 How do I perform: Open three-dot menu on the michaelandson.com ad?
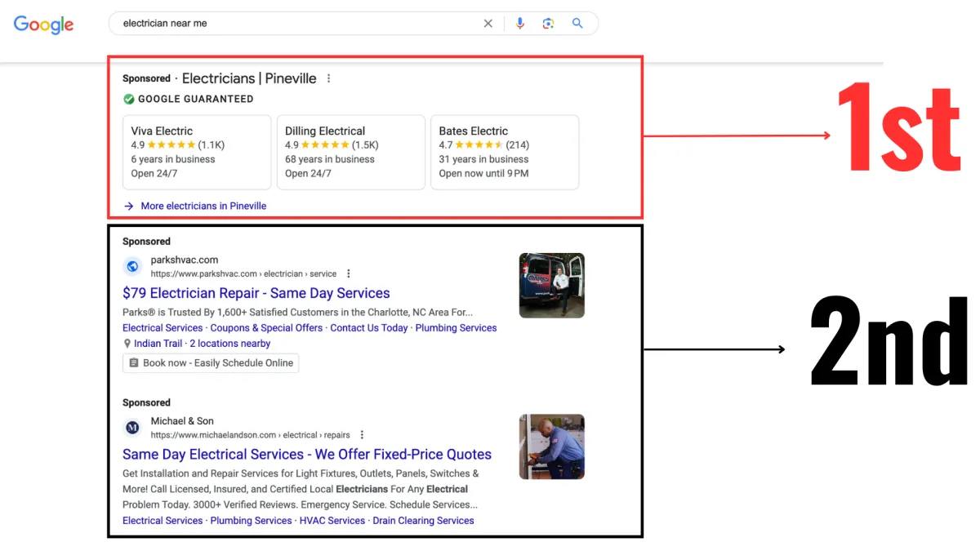coord(363,435)
